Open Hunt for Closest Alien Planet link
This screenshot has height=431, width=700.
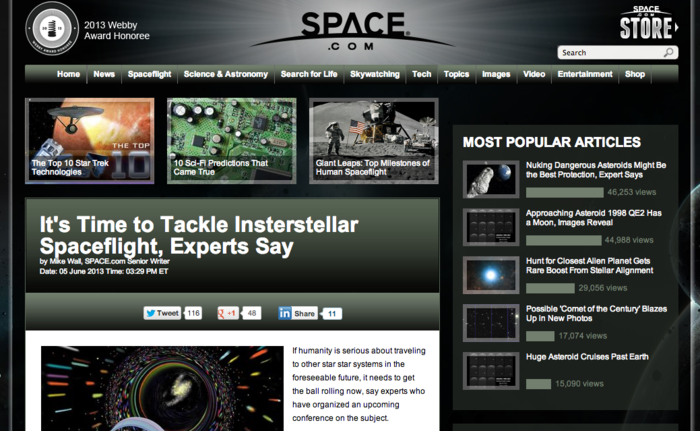pos(589,265)
